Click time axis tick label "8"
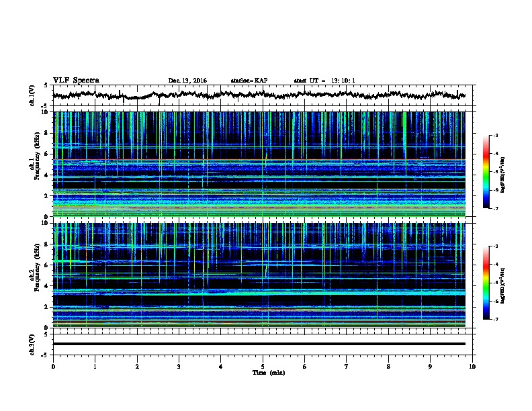532x411 pixels. coord(388,367)
